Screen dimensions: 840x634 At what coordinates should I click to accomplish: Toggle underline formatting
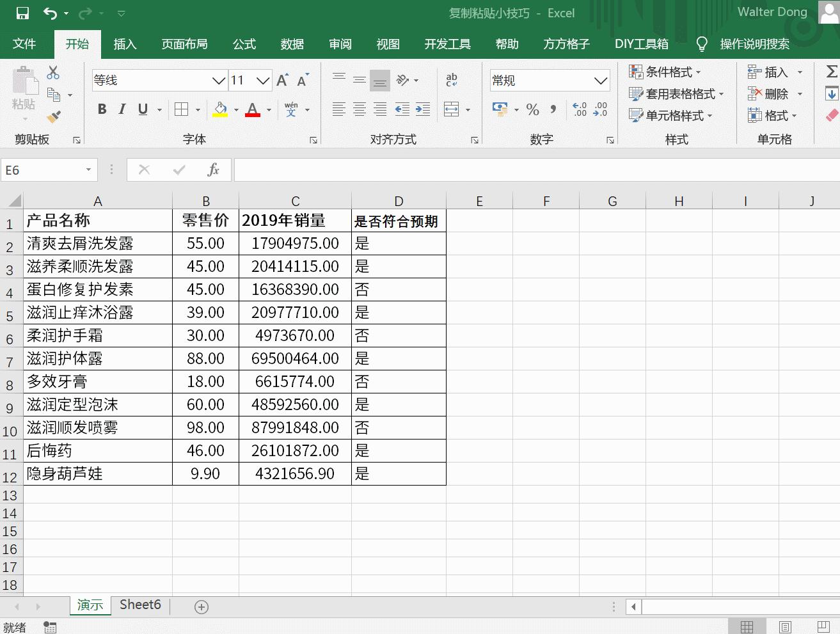tap(141, 109)
